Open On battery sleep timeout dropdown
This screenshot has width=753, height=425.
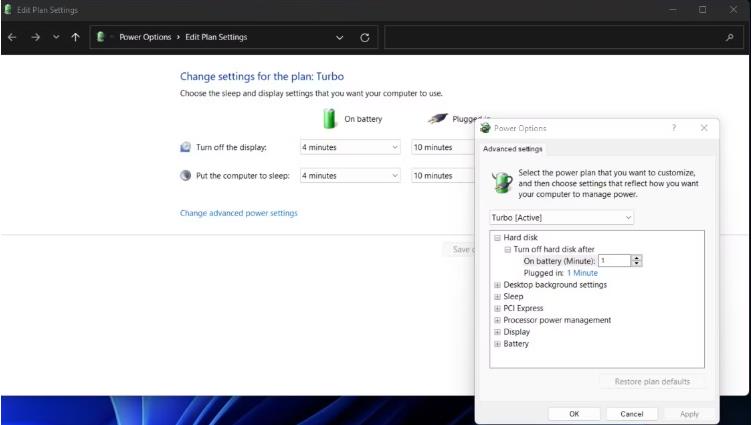point(350,176)
